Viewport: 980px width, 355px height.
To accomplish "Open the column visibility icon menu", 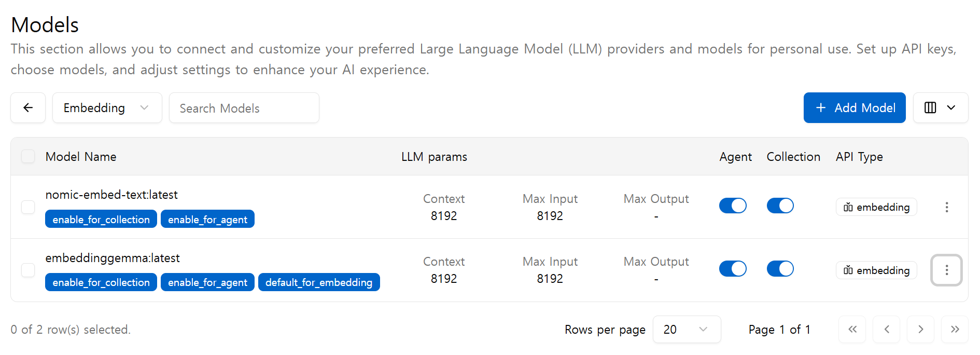I will pos(940,108).
